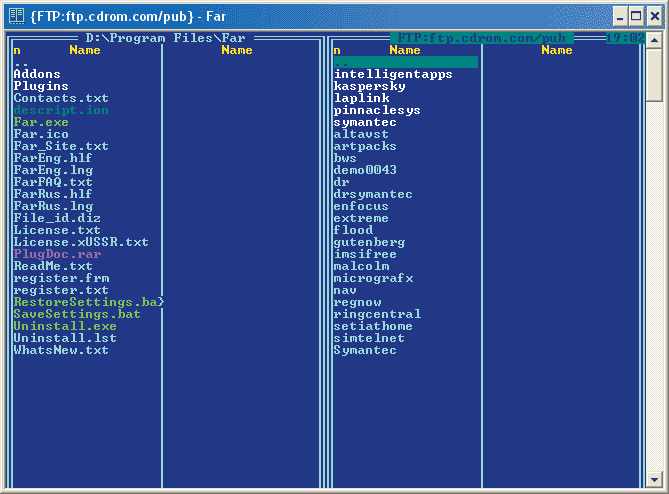Select WhatsNew.txt file
The height and width of the screenshot is (494, 669).
point(61,350)
